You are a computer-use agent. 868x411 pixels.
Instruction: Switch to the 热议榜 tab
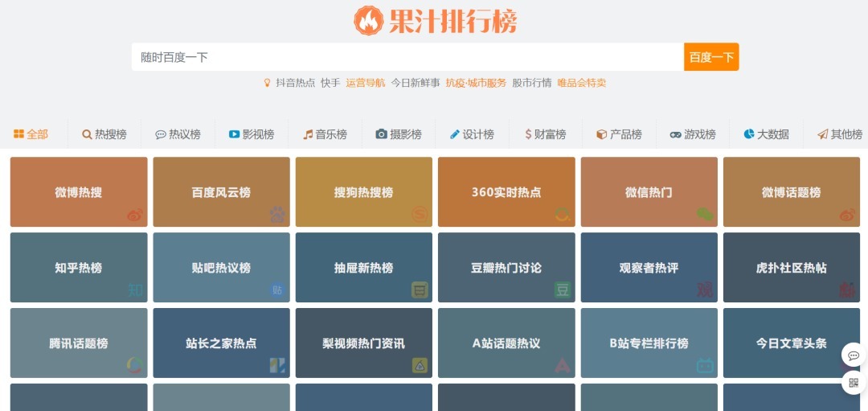[x=178, y=134]
